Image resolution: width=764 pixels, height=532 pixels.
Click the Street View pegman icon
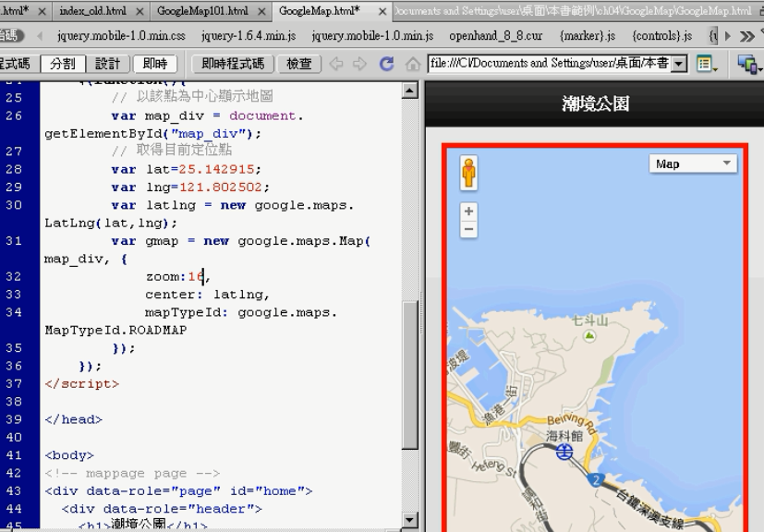[x=468, y=173]
